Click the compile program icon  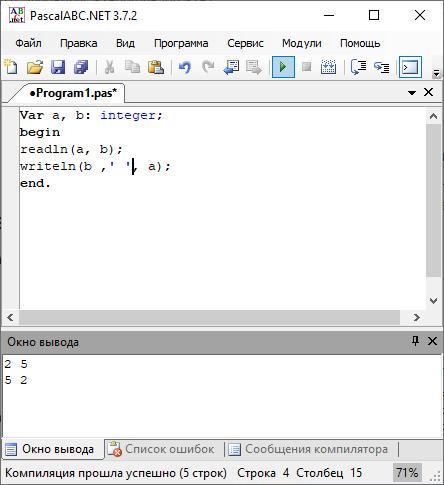click(x=328, y=67)
